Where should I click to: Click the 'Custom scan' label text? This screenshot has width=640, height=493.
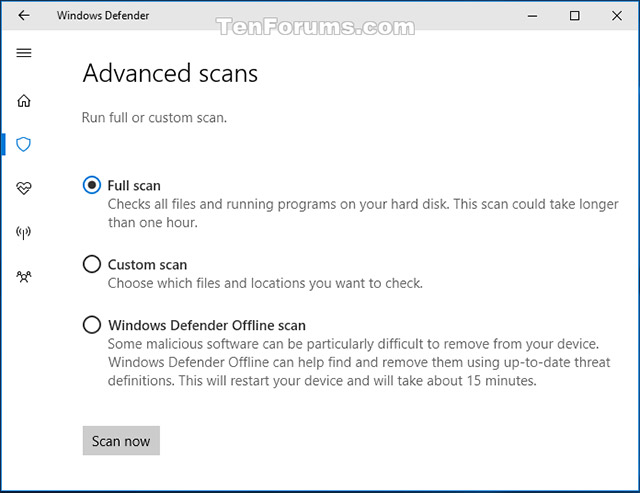tap(147, 265)
